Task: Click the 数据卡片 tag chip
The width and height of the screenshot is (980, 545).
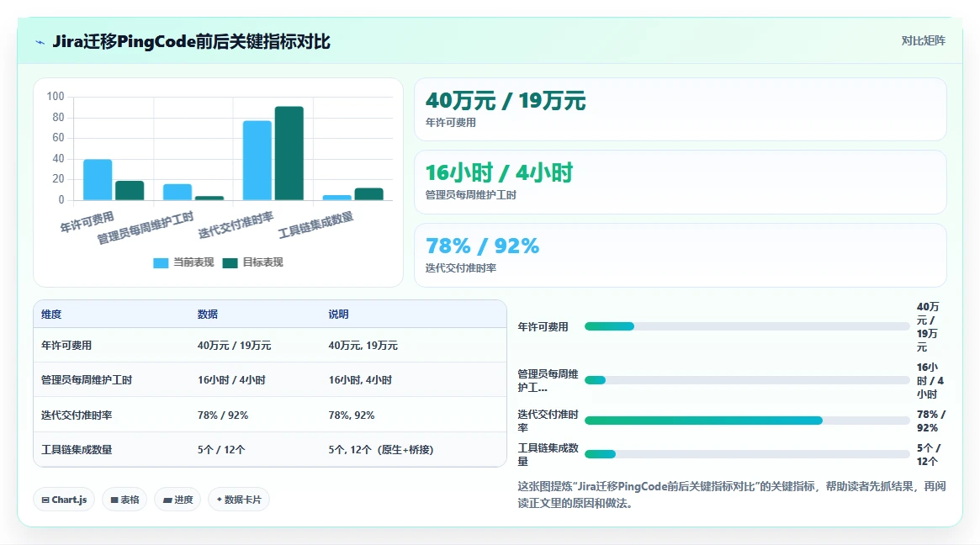Action: pyautogui.click(x=239, y=500)
